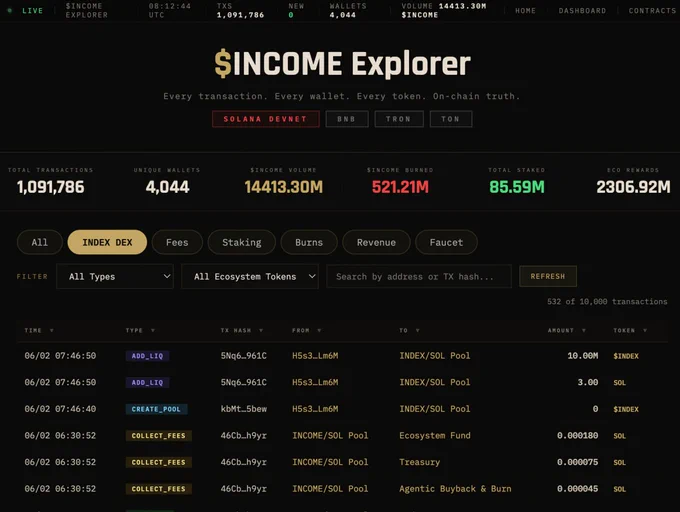Sort by TIME column arrow

pyautogui.click(x=52, y=331)
